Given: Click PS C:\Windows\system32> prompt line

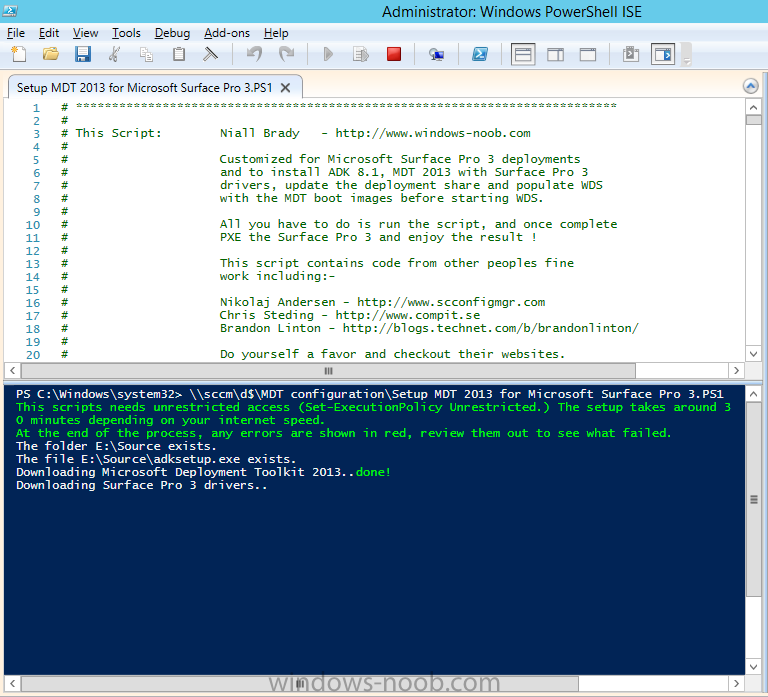Looking at the screenshot, I should pos(369,394).
